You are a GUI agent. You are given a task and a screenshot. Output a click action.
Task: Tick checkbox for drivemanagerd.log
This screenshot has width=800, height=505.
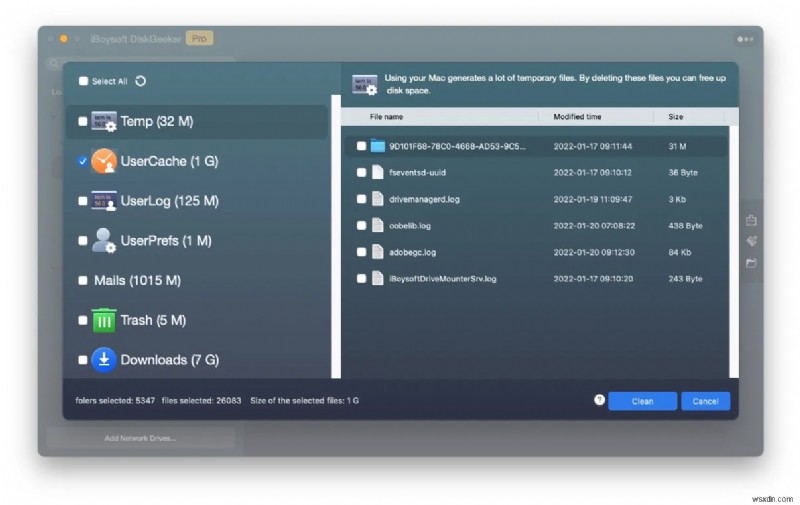361,199
